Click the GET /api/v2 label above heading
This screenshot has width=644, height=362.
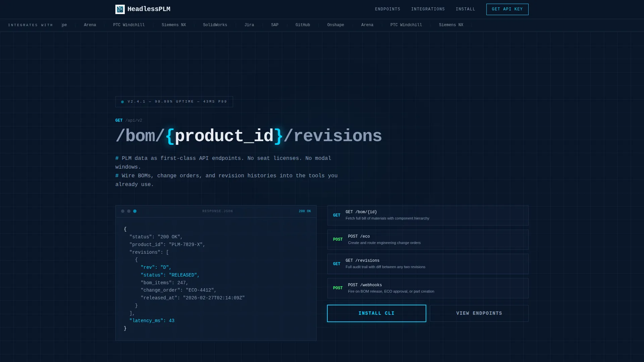[129, 121]
